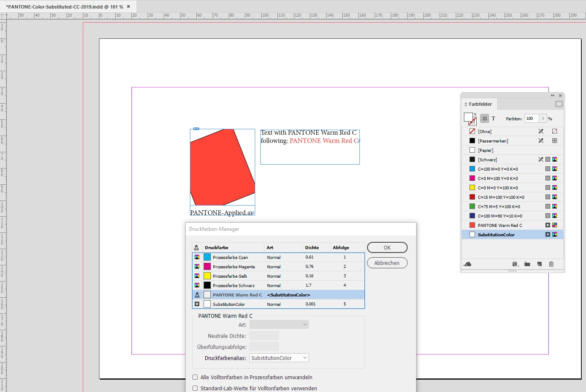Select 'Prozessfarbe Schwarz' ink row

(x=279, y=285)
